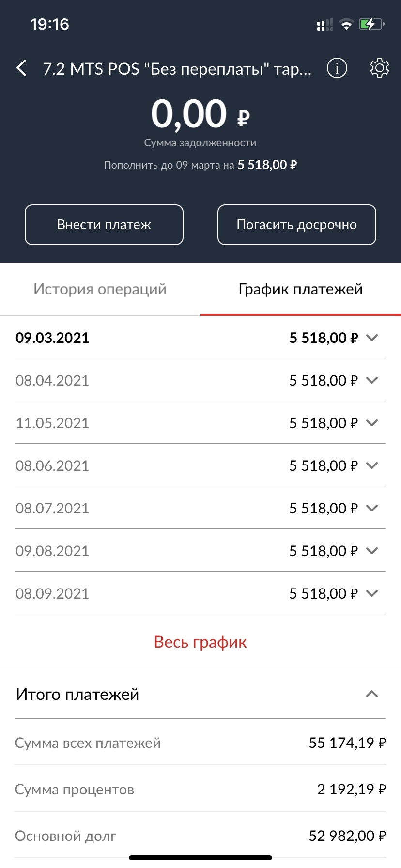
Task: Open the Весь график link
Action: (x=200, y=642)
